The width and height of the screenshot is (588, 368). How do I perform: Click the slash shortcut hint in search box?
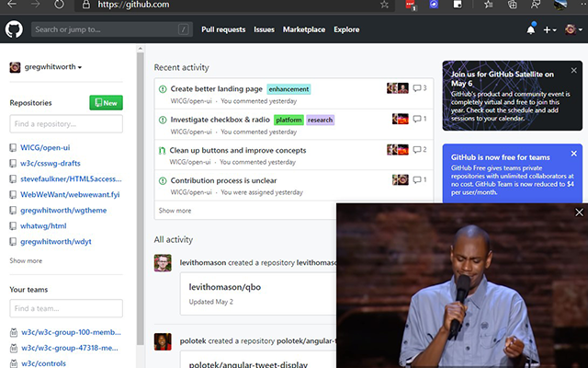pos(184,29)
